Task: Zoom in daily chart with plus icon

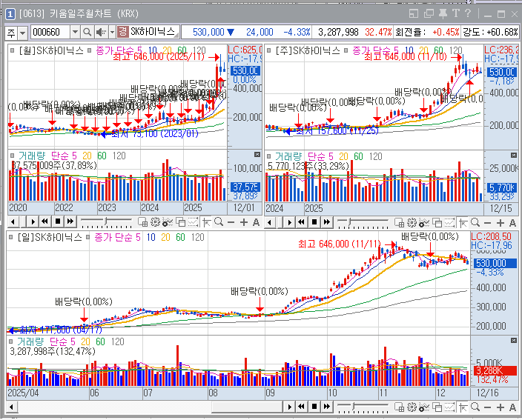Action: point(500,407)
